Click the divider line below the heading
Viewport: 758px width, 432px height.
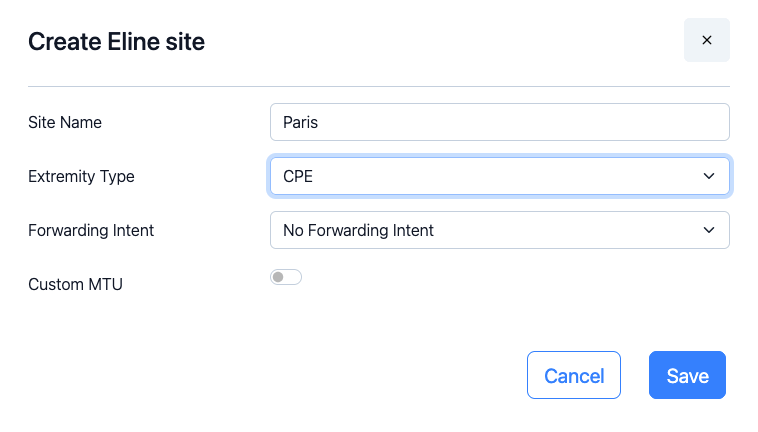(378, 87)
